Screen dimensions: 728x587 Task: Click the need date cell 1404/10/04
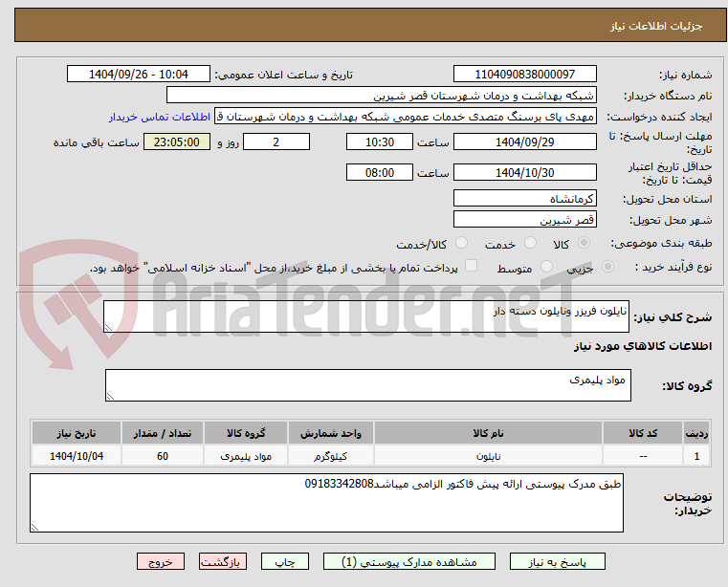point(77,456)
